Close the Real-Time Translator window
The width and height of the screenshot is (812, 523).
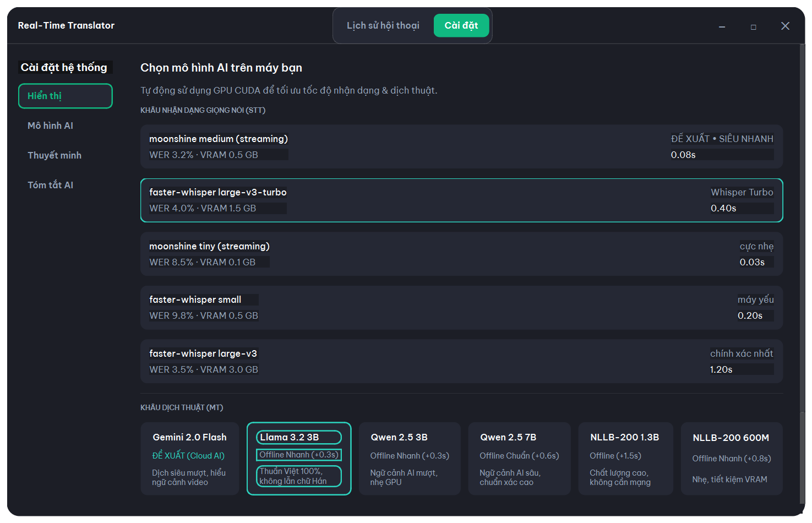click(785, 26)
